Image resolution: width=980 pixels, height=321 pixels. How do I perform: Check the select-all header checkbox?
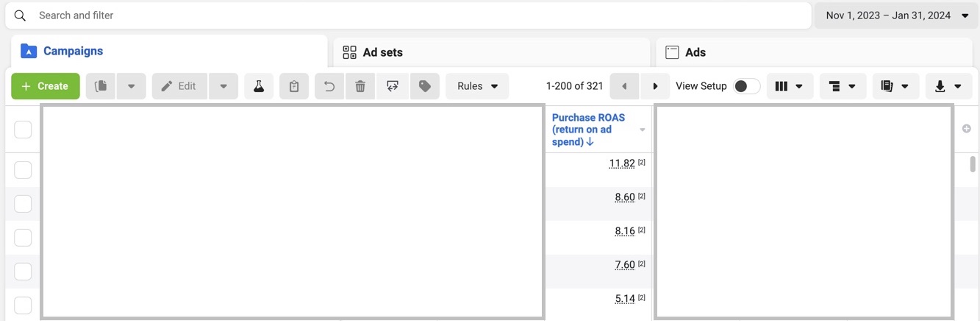tap(23, 130)
